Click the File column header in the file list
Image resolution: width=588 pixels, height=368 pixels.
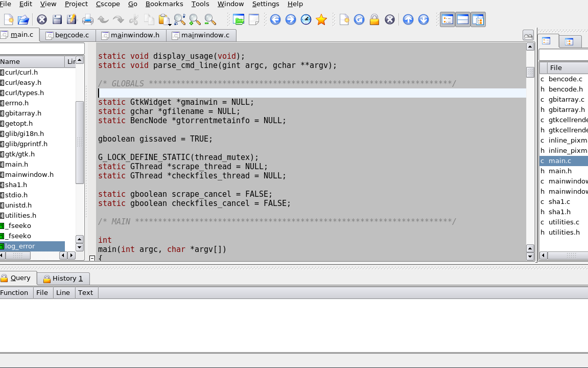click(x=568, y=68)
